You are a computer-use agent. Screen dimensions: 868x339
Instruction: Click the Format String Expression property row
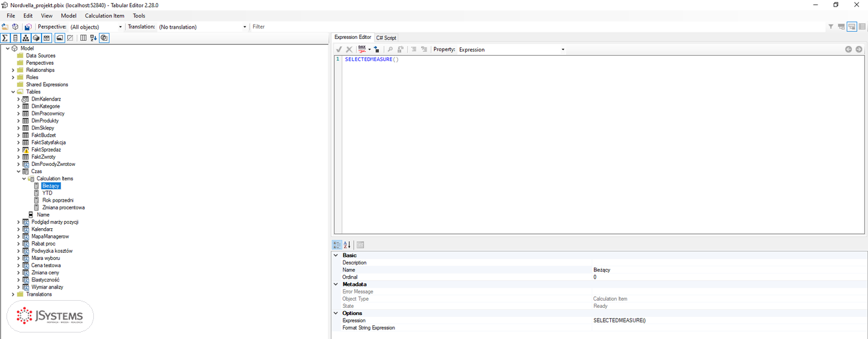pyautogui.click(x=600, y=327)
